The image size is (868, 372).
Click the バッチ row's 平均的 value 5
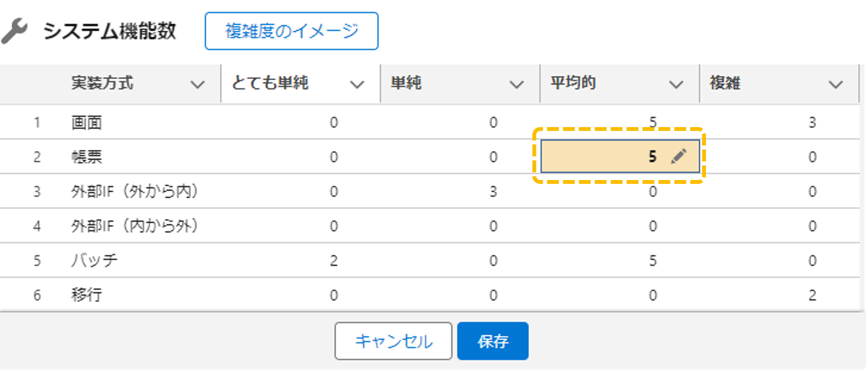(652, 261)
